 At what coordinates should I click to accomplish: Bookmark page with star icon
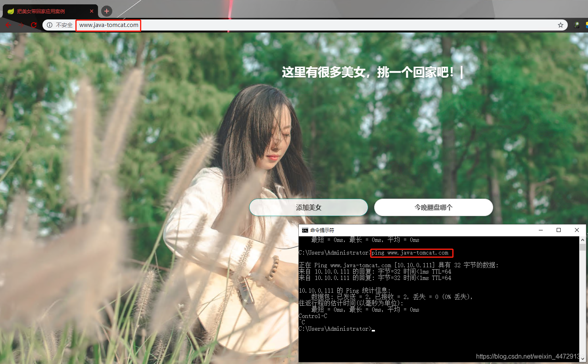(561, 25)
